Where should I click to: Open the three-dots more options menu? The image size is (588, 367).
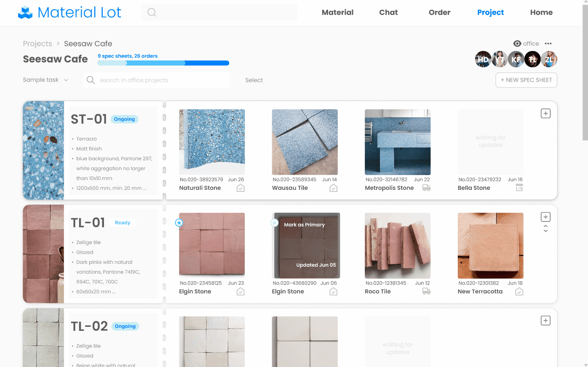coord(548,44)
